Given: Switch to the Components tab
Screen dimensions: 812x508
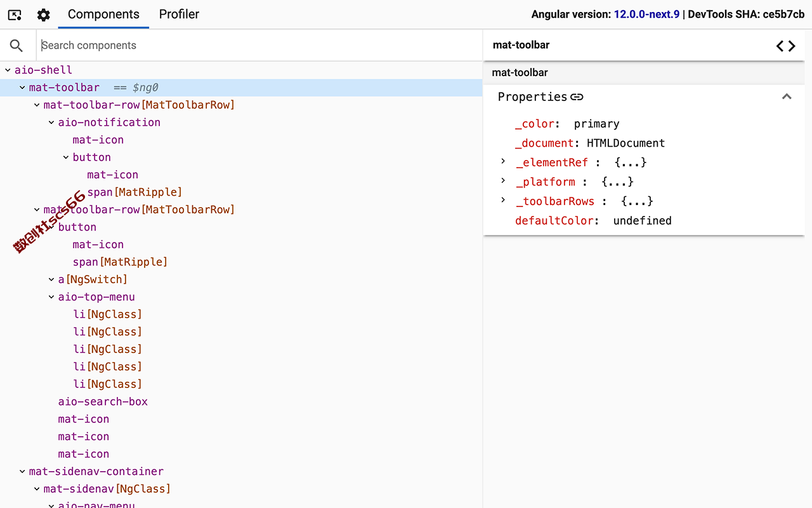Looking at the screenshot, I should pyautogui.click(x=103, y=14).
